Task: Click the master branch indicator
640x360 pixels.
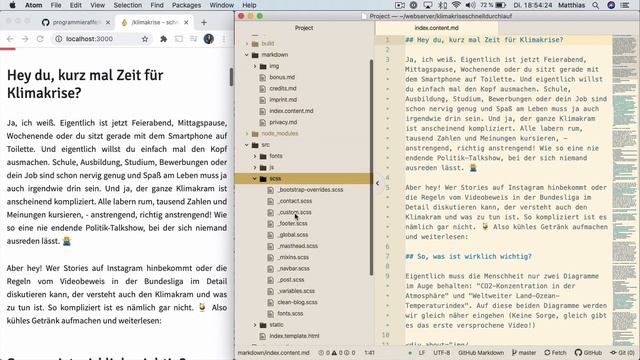Action: click(x=524, y=353)
